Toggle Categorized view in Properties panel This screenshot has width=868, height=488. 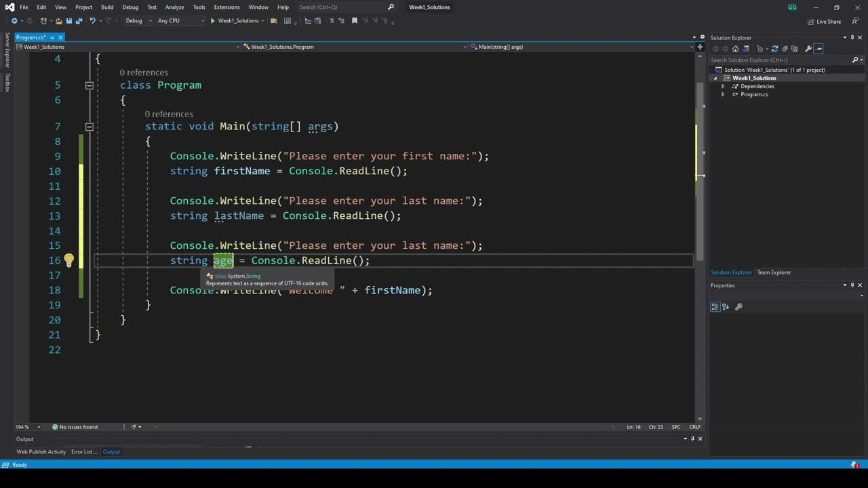(x=715, y=306)
